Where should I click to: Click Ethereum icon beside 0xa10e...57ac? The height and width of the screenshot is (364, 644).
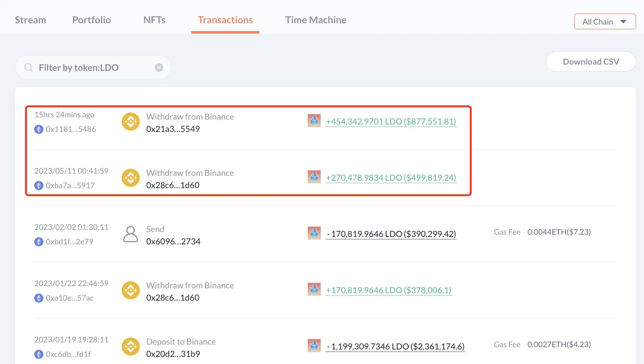(39, 298)
